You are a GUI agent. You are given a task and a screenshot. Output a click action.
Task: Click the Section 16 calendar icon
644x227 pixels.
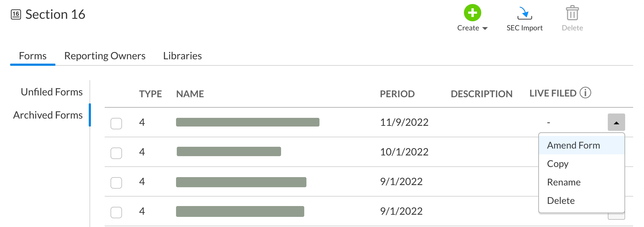[16, 14]
